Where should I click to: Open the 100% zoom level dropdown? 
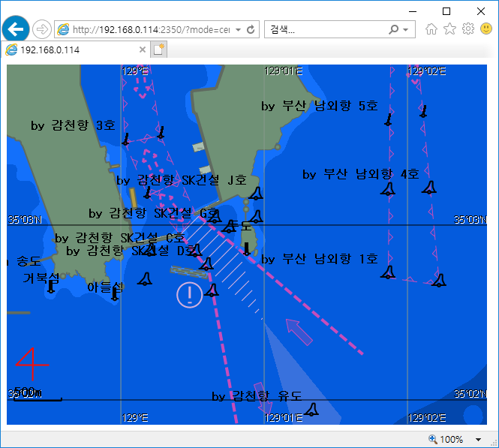point(478,440)
